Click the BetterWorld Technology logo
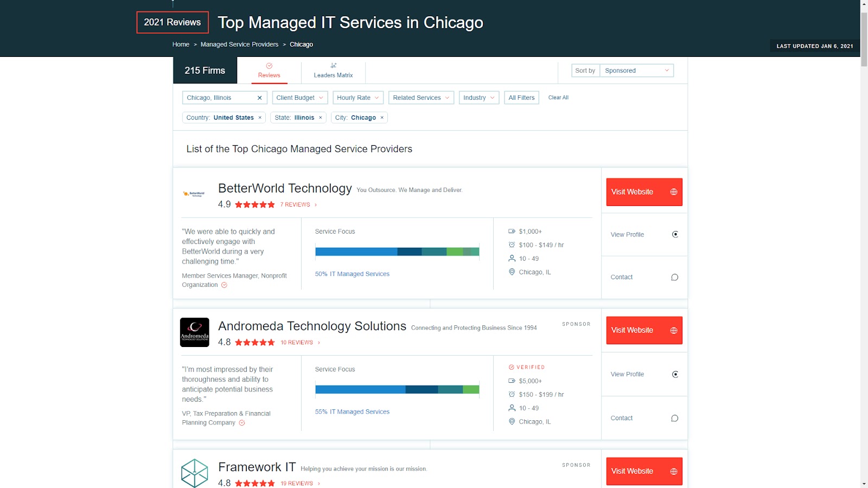 [x=194, y=194]
